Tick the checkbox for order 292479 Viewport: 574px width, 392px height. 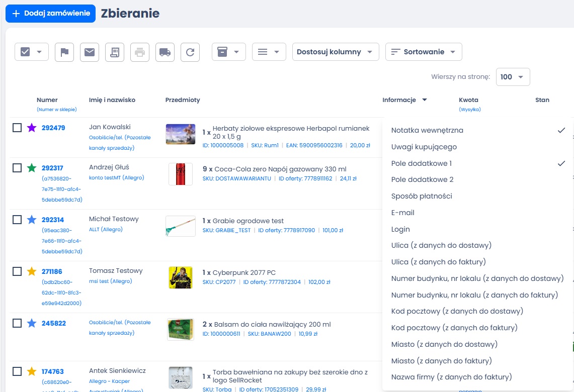click(x=17, y=128)
